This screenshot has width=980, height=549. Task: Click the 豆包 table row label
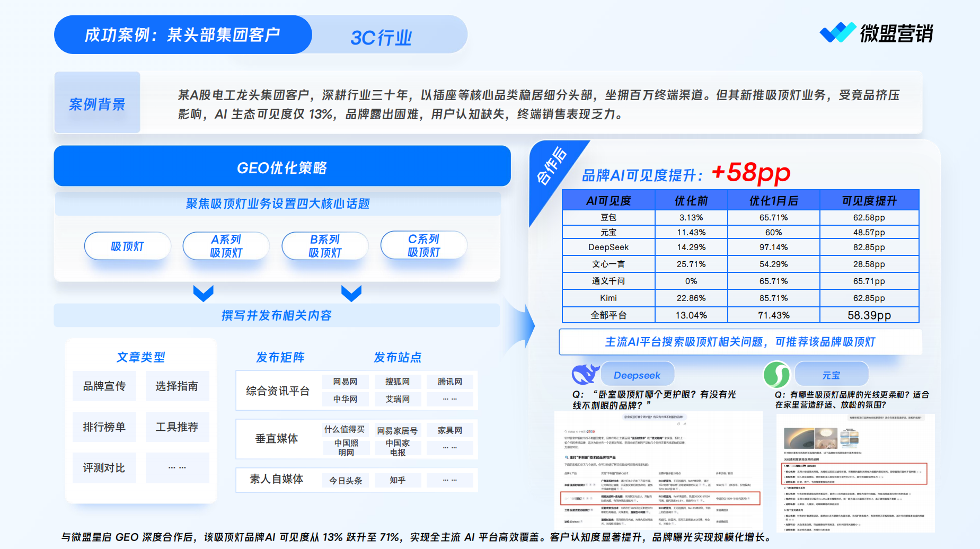pos(608,217)
